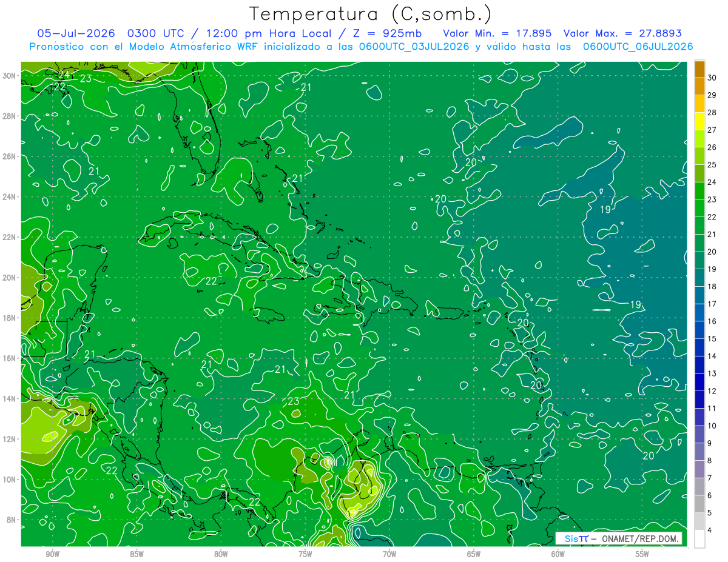This screenshot has width=728, height=562.
Task: Click the '12' label on the color scale
Action: pos(712,391)
